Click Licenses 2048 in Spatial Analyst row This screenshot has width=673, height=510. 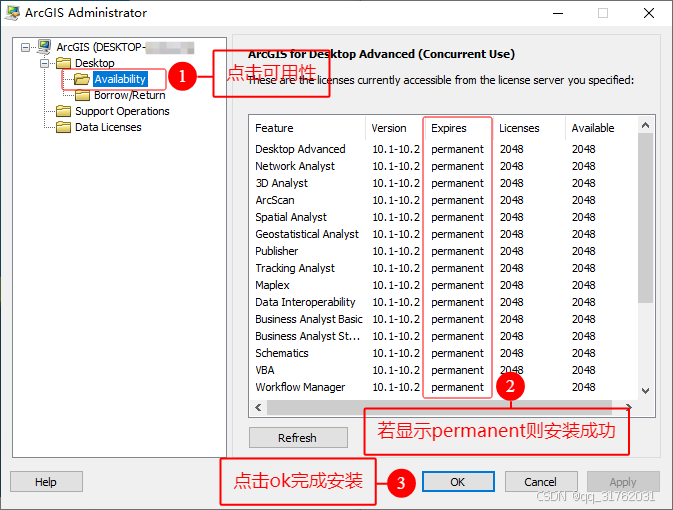(x=512, y=217)
